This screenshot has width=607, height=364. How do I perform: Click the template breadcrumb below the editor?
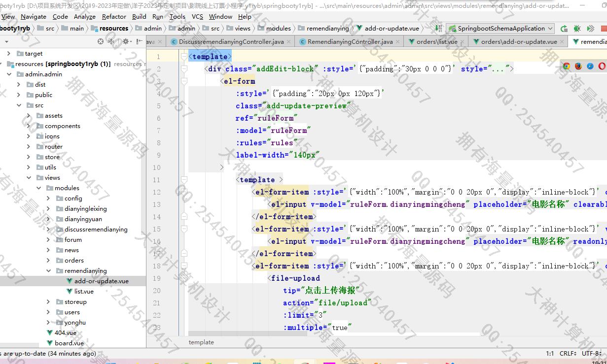[201, 342]
